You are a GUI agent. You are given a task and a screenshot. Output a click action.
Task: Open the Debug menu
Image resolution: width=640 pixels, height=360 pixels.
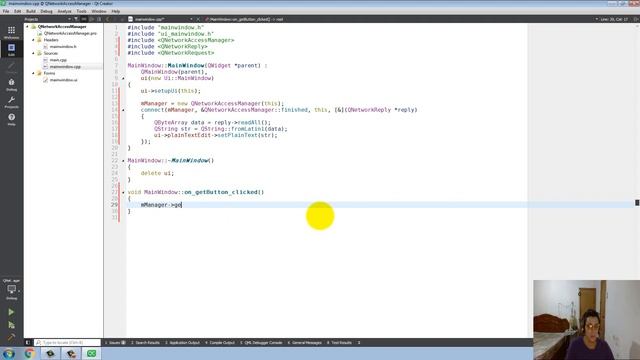pyautogui.click(x=46, y=11)
